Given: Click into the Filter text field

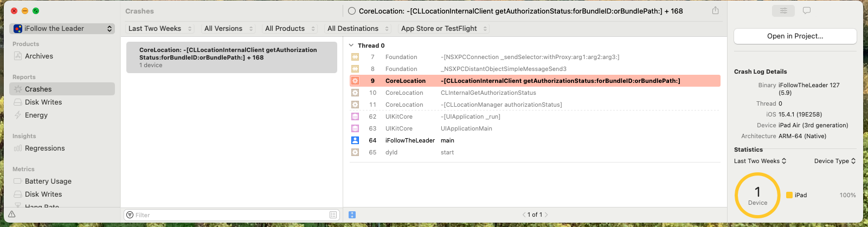Looking at the screenshot, I should (232, 215).
